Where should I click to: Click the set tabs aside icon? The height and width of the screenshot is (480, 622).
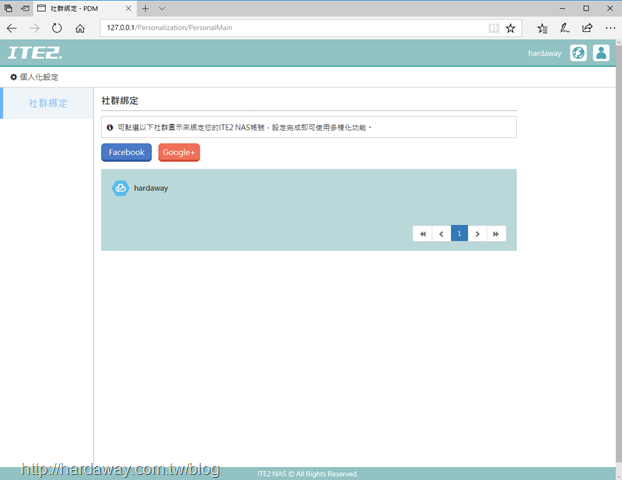coord(25,8)
